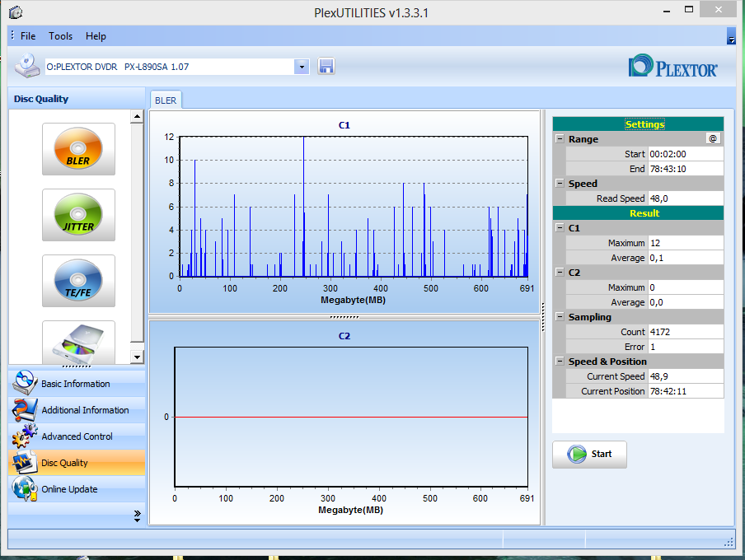Click the drive disc icon beside drive selector
This screenshot has width=745, height=560.
[27, 66]
